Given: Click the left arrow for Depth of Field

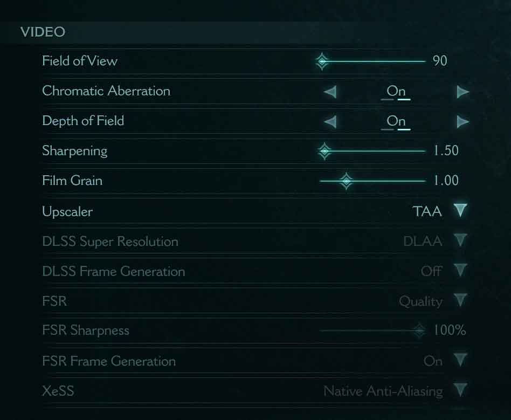Looking at the screenshot, I should coord(330,122).
